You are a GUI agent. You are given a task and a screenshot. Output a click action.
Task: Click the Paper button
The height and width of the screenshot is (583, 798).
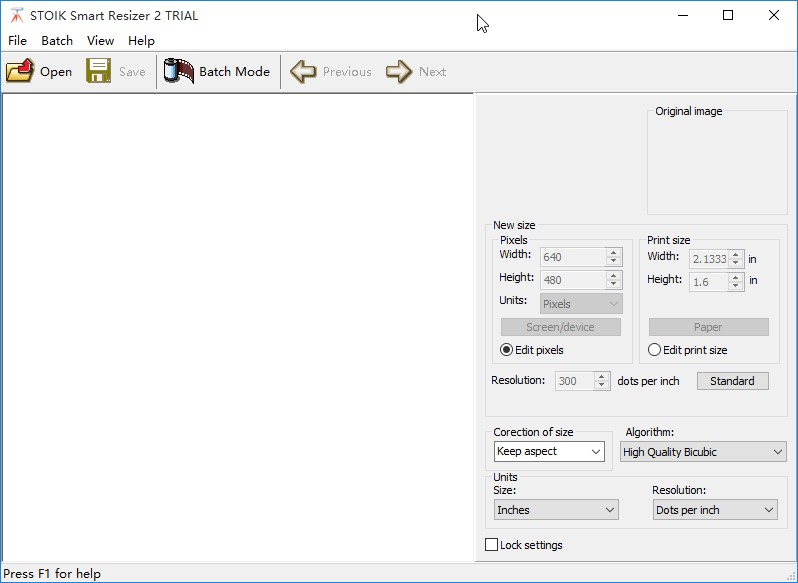pyautogui.click(x=708, y=327)
